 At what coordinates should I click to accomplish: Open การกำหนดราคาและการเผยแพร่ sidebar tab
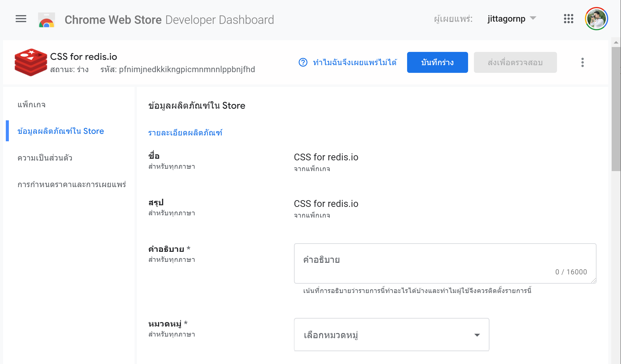point(72,184)
